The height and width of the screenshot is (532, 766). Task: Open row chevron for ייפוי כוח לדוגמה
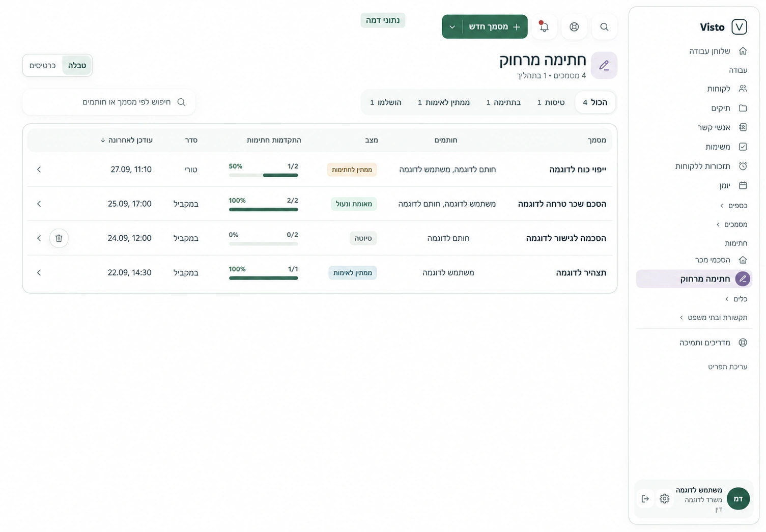point(39,170)
